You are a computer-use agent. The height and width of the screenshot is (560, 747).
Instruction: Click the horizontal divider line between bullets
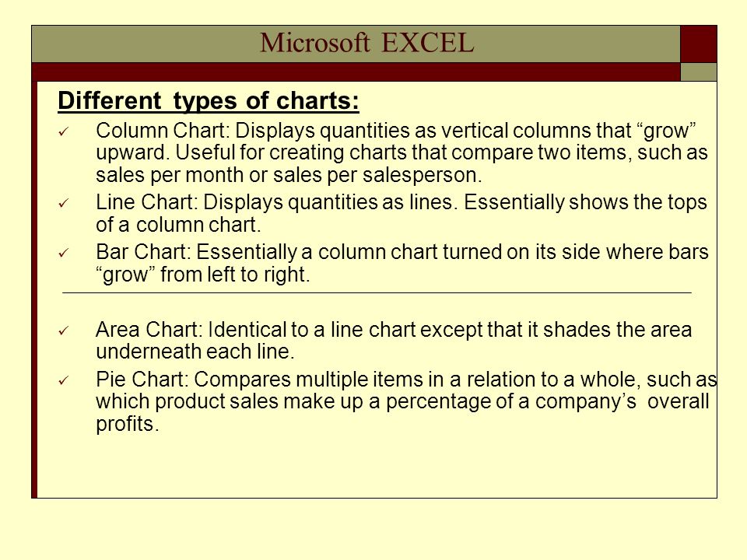377,293
